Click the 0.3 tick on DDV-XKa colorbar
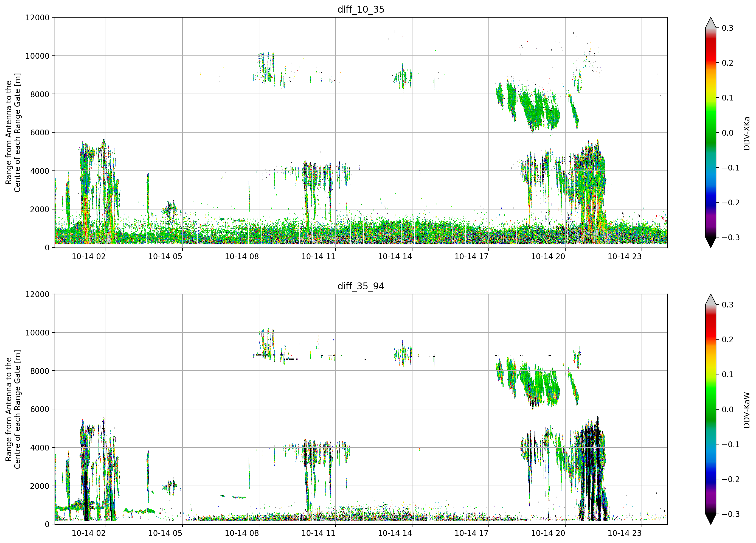The image size is (756, 543). pyautogui.click(x=728, y=28)
